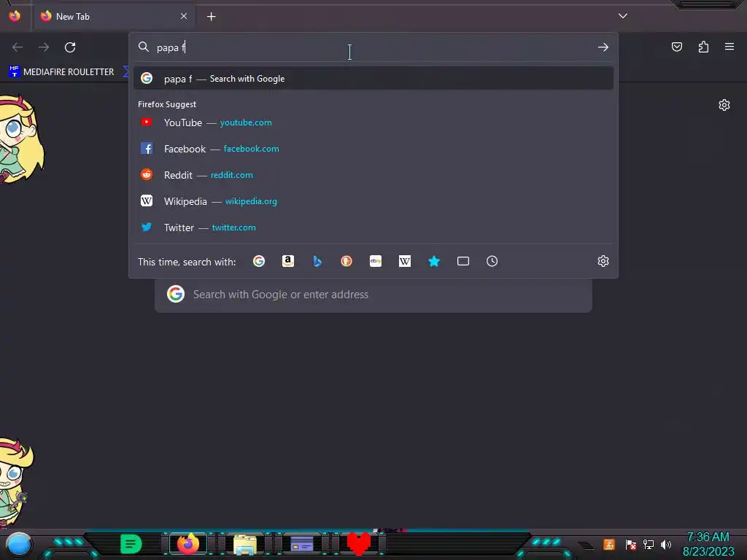
Task: Click the Go arrow in address bar
Action: [x=603, y=47]
